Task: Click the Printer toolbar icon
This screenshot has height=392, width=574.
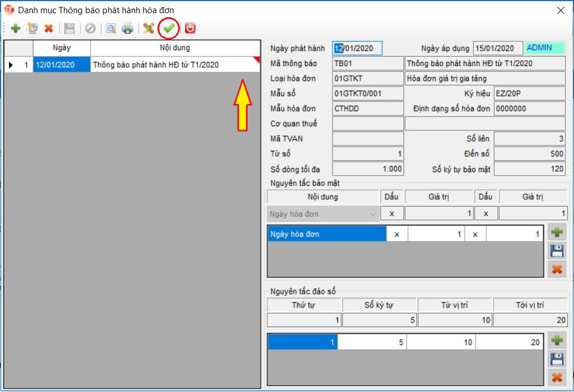Action: pyautogui.click(x=128, y=28)
